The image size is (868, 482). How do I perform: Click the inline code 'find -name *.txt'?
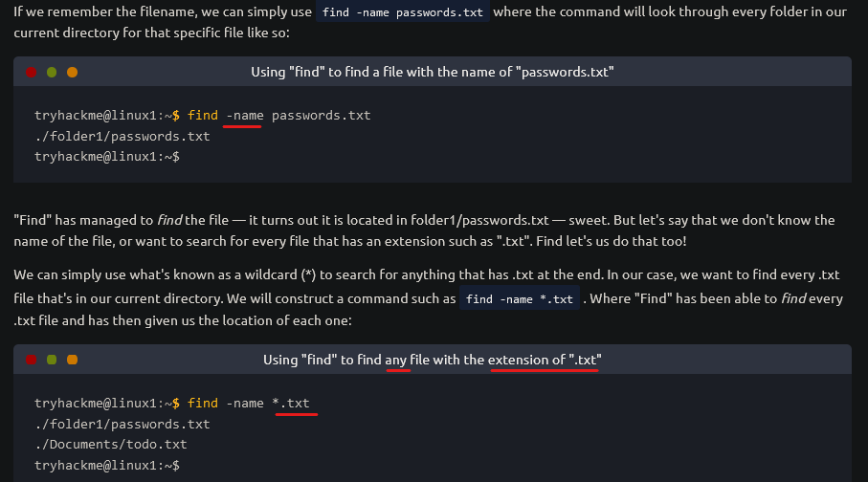[x=520, y=298]
